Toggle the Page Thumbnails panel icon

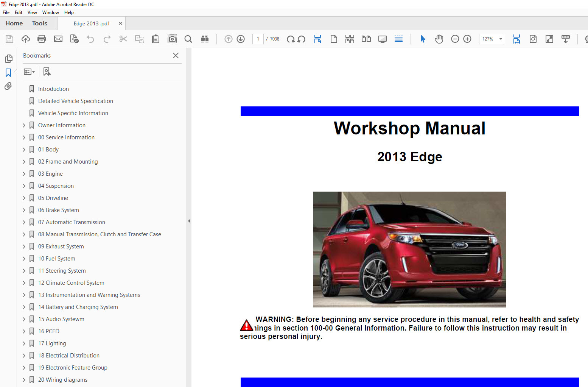pos(8,59)
